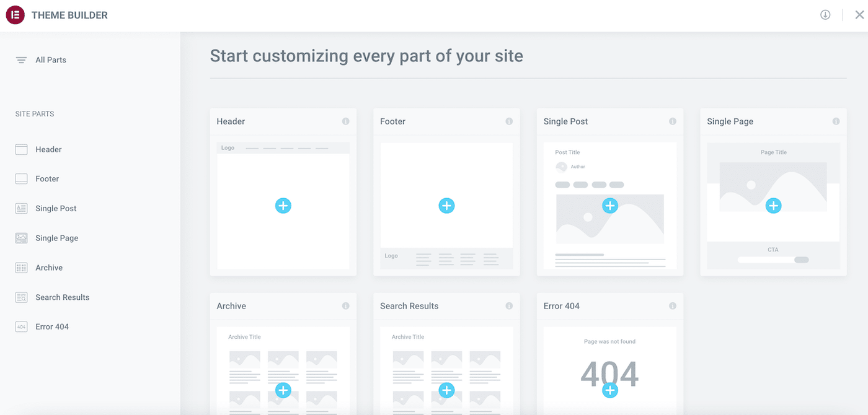Show info for the Single Post card
Image resolution: width=868 pixels, height=415 pixels.
tap(673, 121)
